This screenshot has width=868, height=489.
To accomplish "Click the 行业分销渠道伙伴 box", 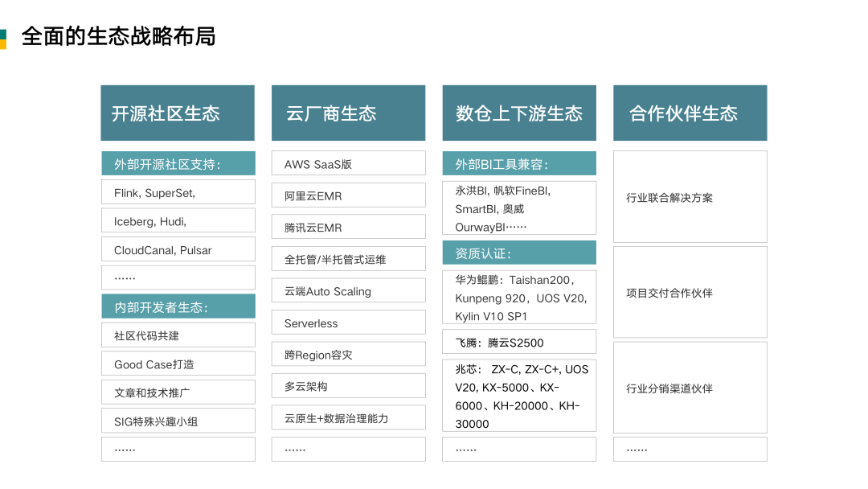I will 690,388.
